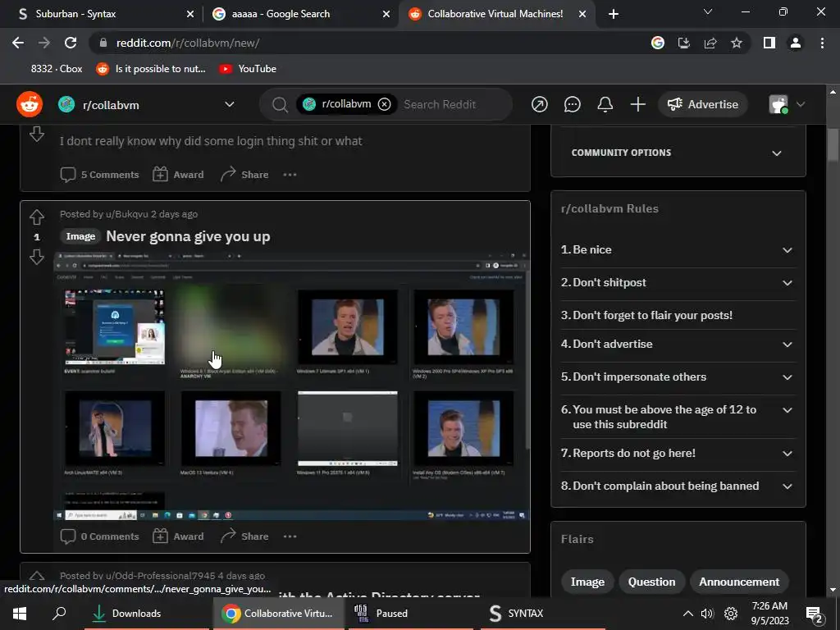This screenshot has width=840, height=630.
Task: Expand rule 6 about age of 12
Action: (678, 417)
